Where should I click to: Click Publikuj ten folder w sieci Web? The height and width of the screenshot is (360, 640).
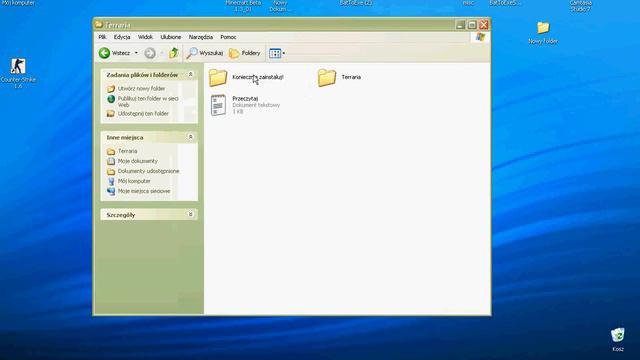click(x=148, y=102)
